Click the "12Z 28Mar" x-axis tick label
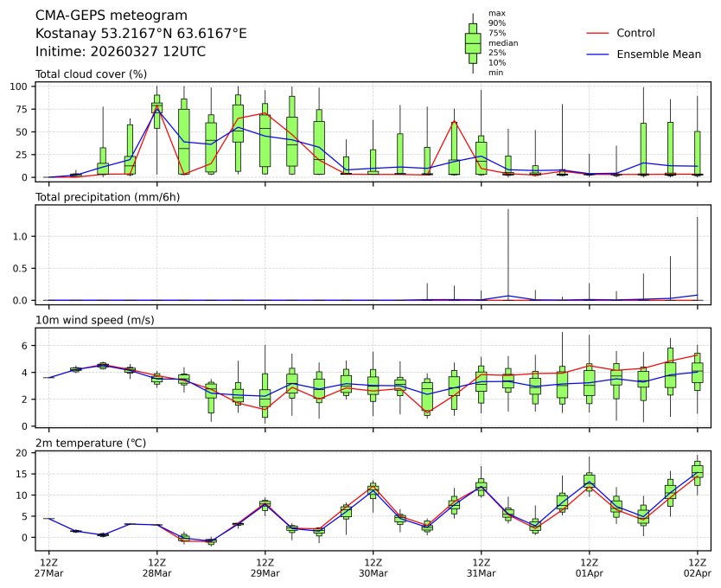The width and height of the screenshot is (721, 588). pos(156,567)
